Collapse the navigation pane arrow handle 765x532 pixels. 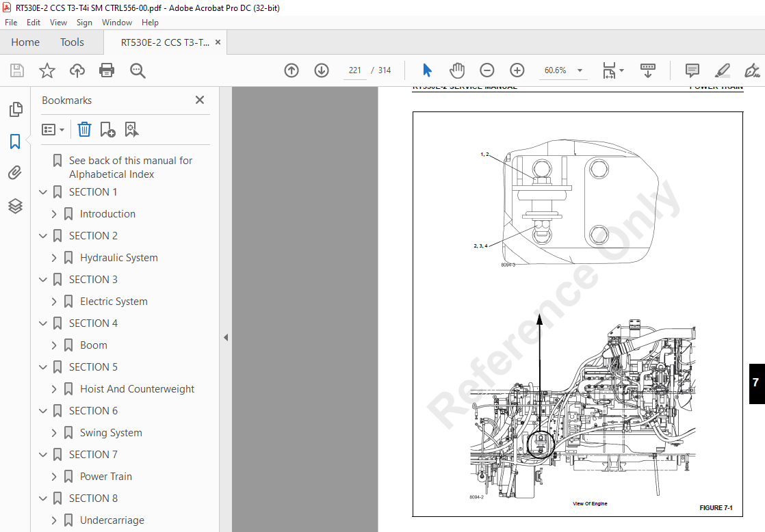pyautogui.click(x=226, y=337)
